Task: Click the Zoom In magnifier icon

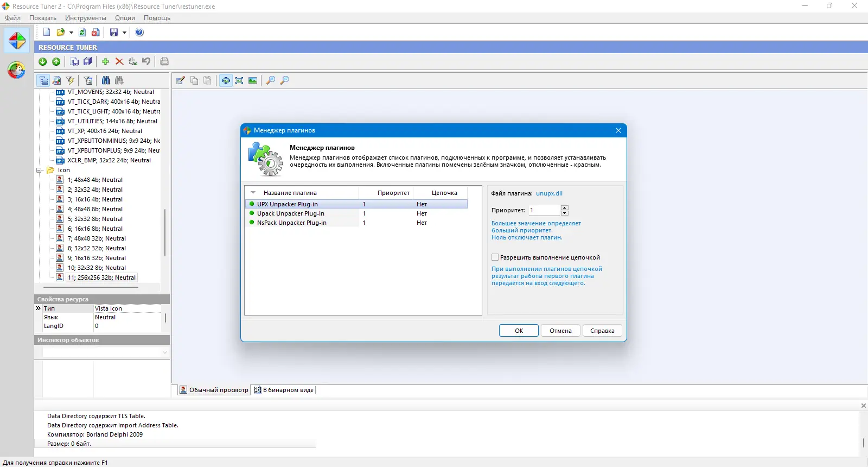Action: point(271,80)
